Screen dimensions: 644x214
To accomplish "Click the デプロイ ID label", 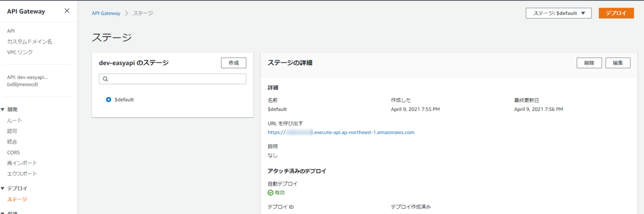I will pos(281,206).
